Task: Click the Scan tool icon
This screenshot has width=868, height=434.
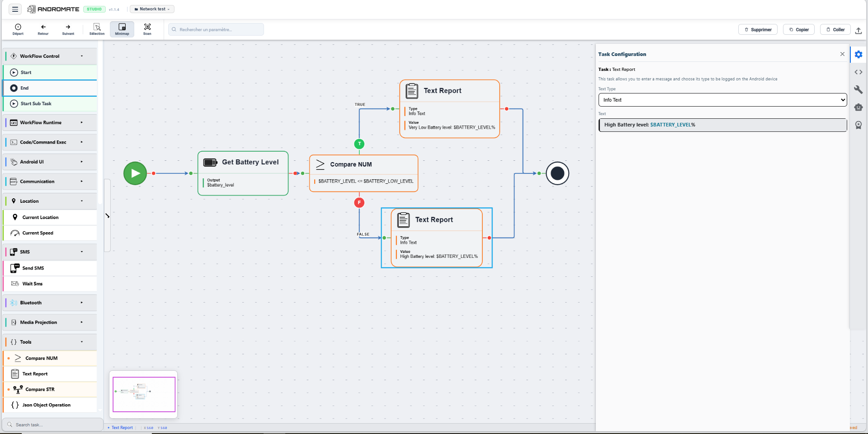Action: coord(147,29)
